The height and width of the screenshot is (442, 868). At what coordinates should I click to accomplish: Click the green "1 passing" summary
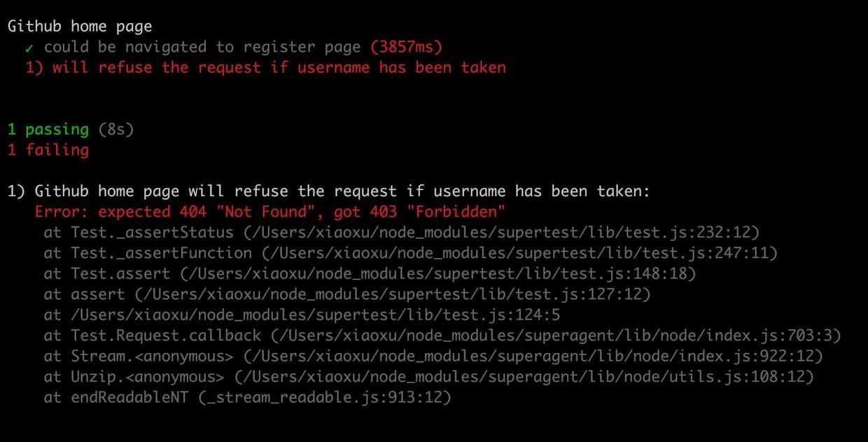48,130
